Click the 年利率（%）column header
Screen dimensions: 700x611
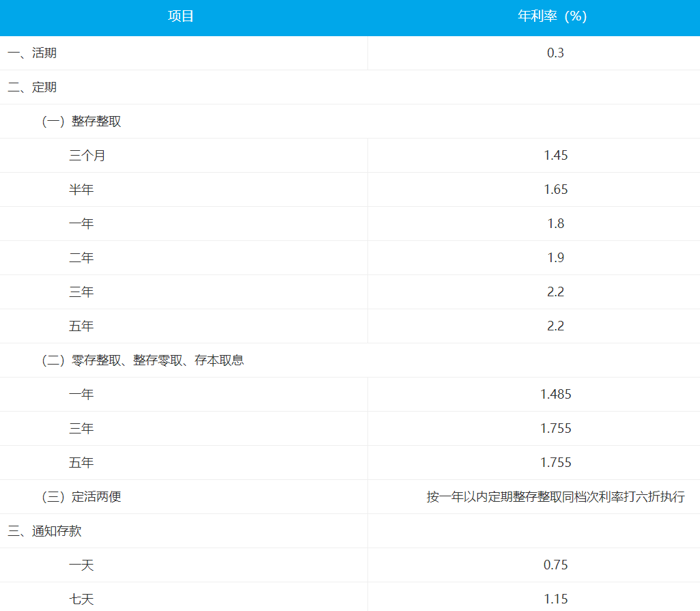552,16
